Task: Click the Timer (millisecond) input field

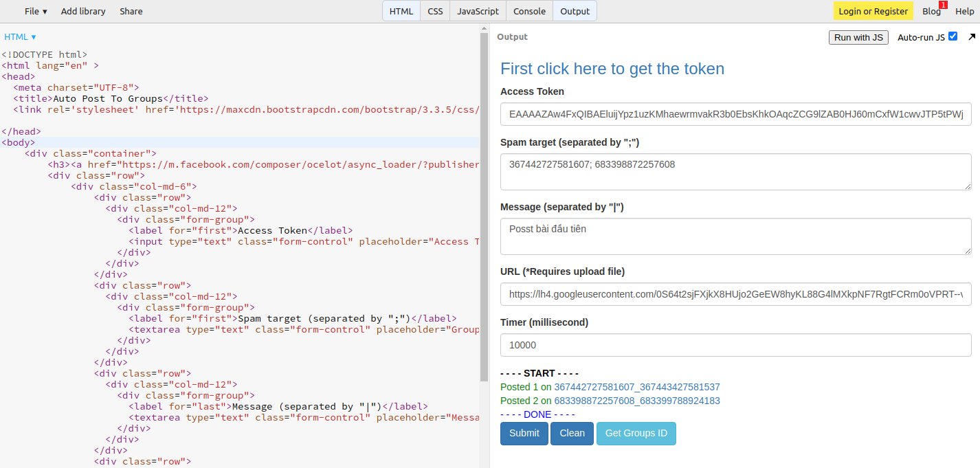Action: point(735,345)
